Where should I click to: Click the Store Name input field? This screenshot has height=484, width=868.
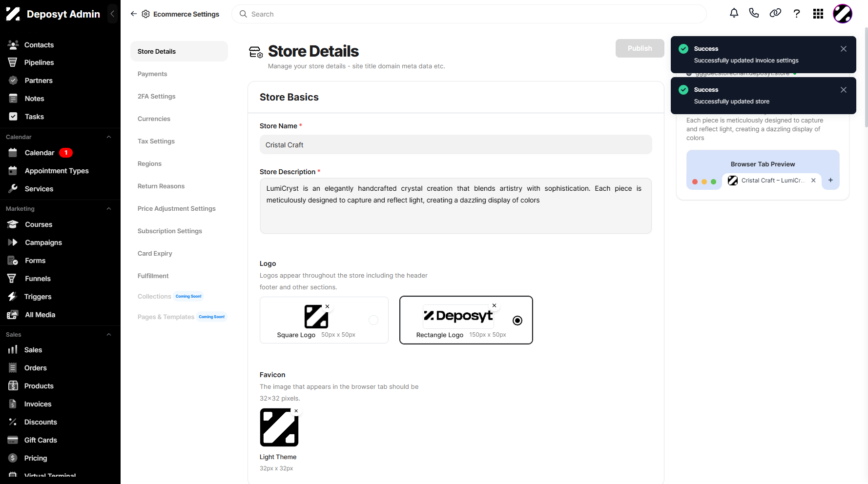[455, 145]
